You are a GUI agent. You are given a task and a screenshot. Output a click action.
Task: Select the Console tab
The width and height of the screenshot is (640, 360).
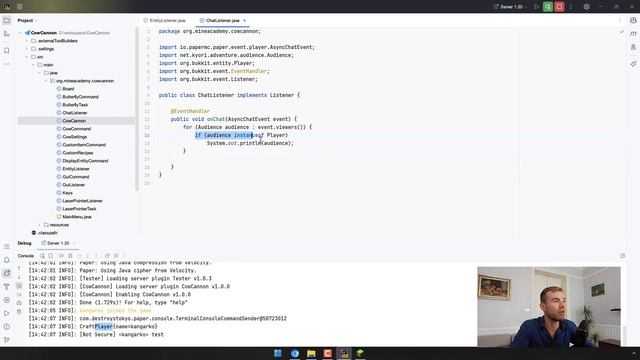[26, 256]
